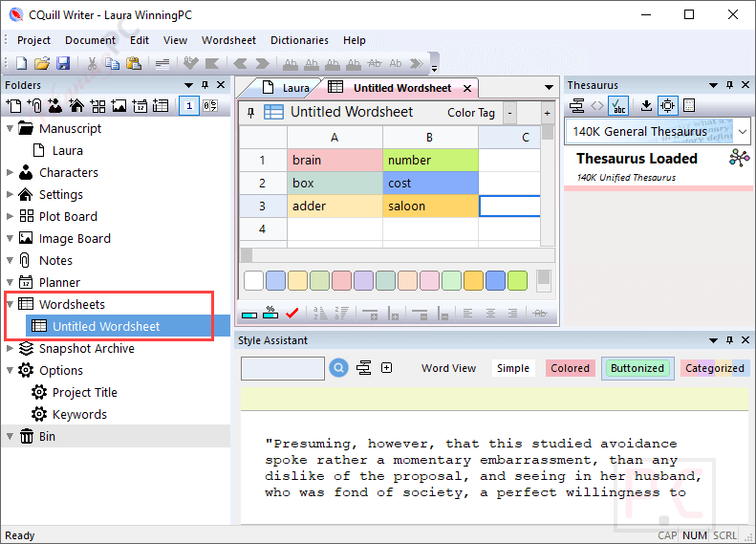Pick the lavender purple color swatch
The height and width of the screenshot is (544, 756).
coord(363,281)
